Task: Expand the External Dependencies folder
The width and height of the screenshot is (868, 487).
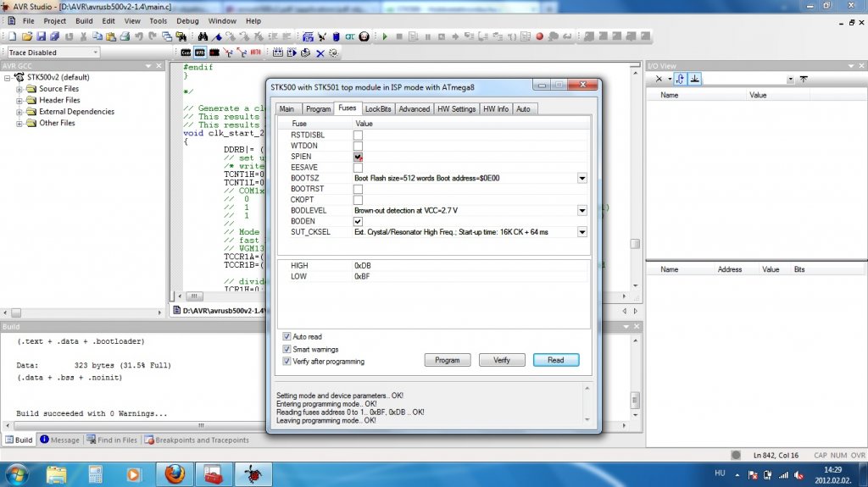Action: coord(19,113)
